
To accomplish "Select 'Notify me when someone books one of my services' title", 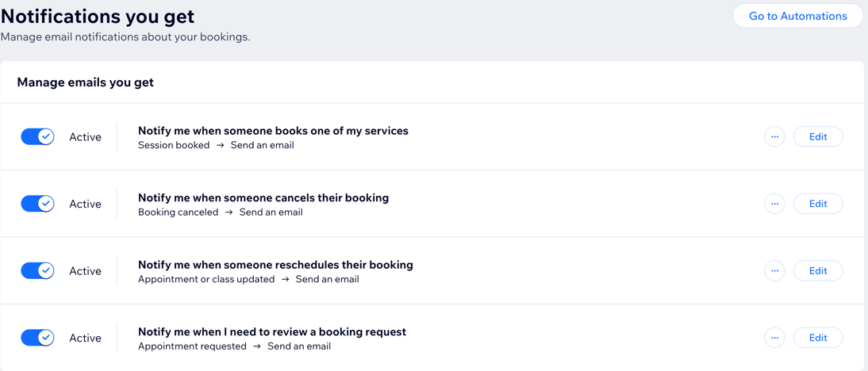I will click(273, 131).
